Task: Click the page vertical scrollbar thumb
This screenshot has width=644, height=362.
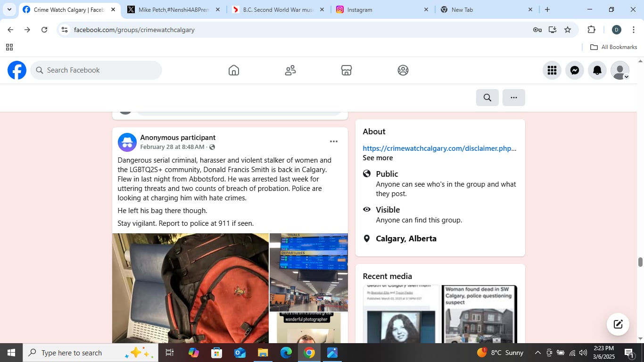Action: pos(640,262)
